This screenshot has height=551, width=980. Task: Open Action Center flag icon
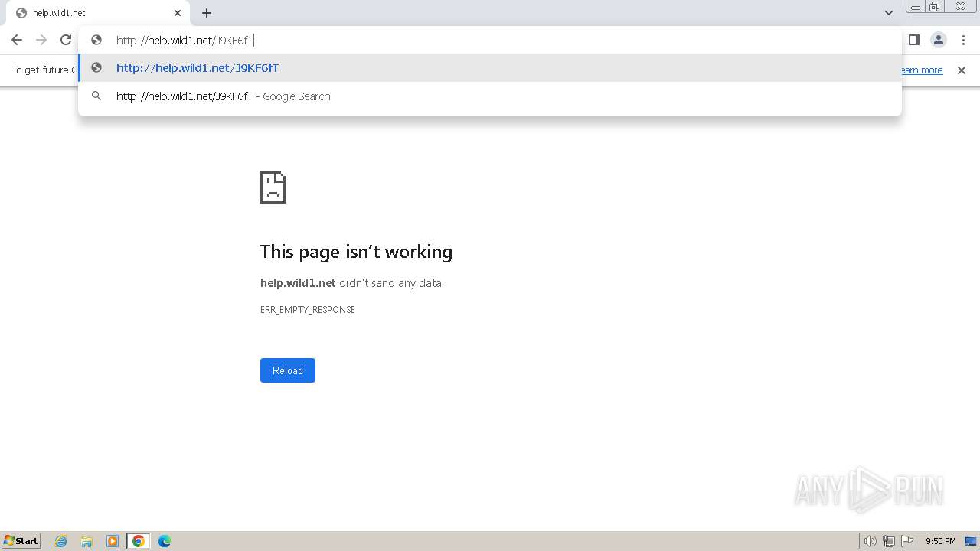907,541
